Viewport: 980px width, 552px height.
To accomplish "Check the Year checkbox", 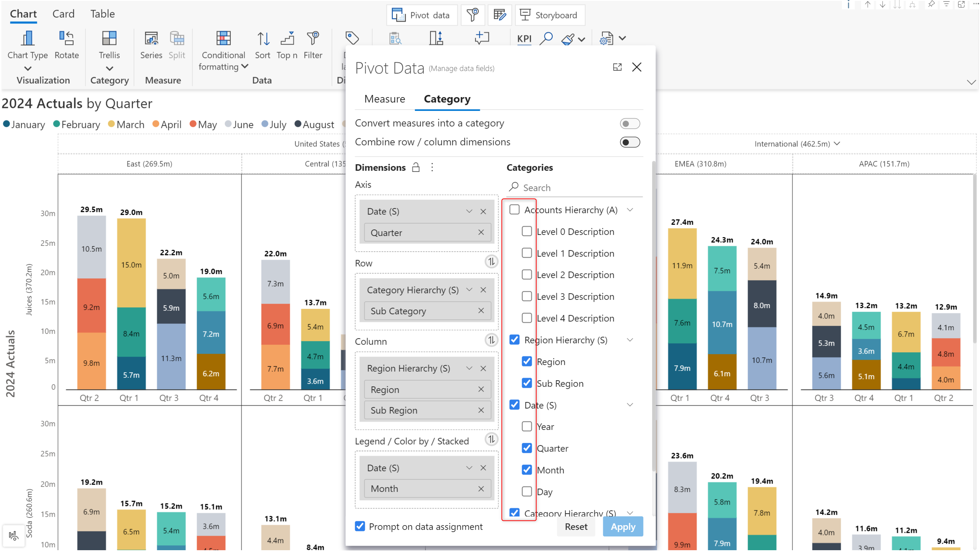I will pos(527,427).
